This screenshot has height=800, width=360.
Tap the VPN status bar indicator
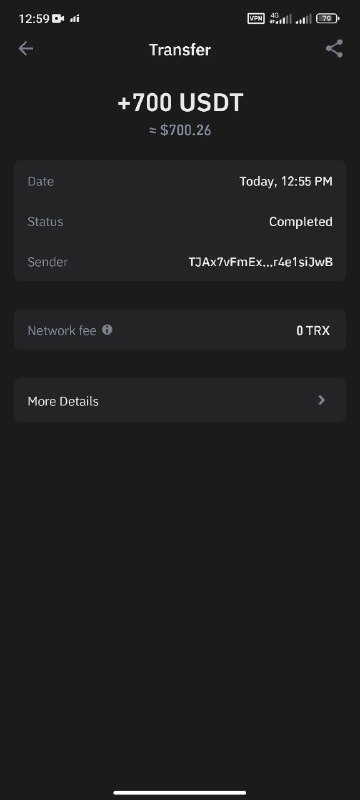point(256,19)
